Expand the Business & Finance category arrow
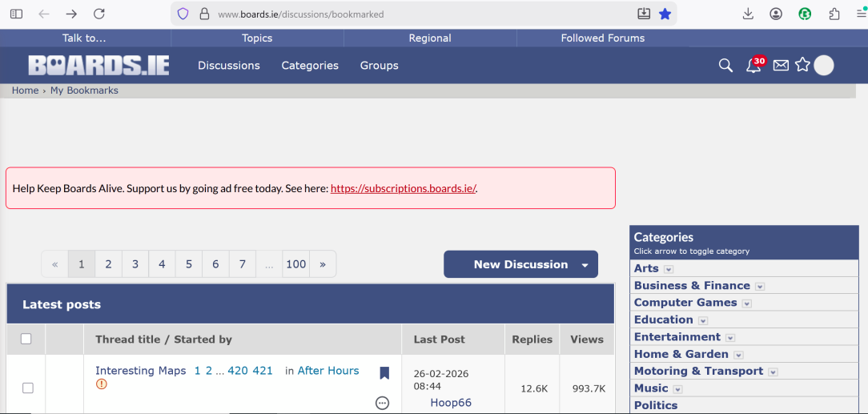This screenshot has width=868, height=414. (x=759, y=286)
